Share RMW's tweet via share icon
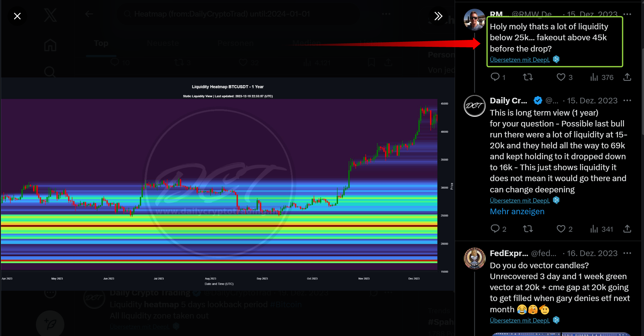 pos(627,77)
